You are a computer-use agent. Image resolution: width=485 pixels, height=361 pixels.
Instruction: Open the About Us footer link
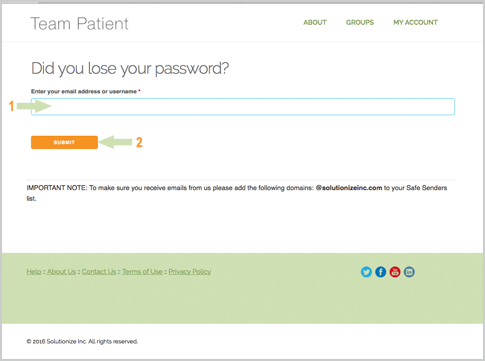(x=61, y=272)
